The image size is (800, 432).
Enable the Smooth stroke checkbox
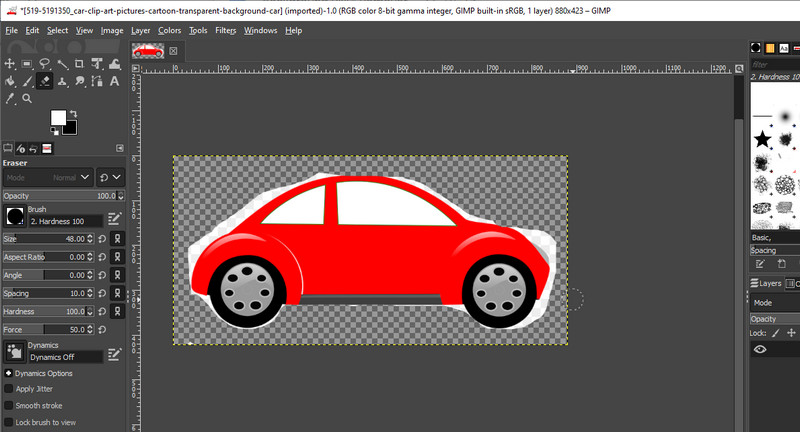9,405
